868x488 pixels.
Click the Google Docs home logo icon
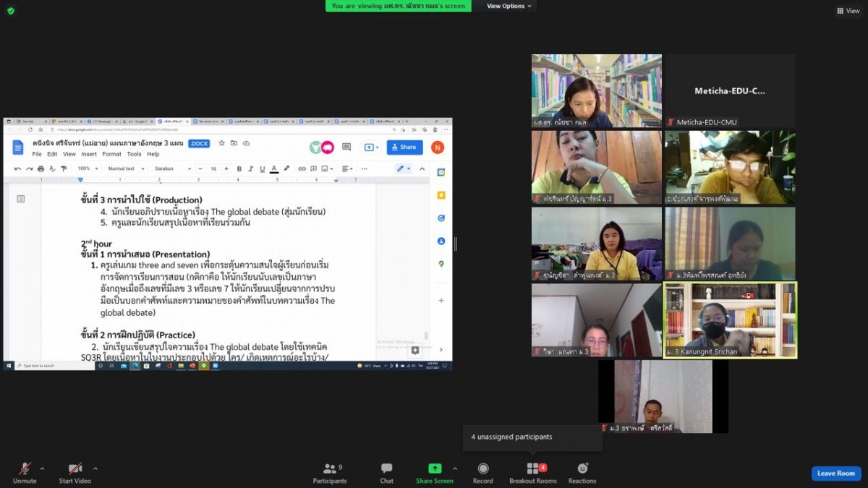pyautogui.click(x=18, y=147)
